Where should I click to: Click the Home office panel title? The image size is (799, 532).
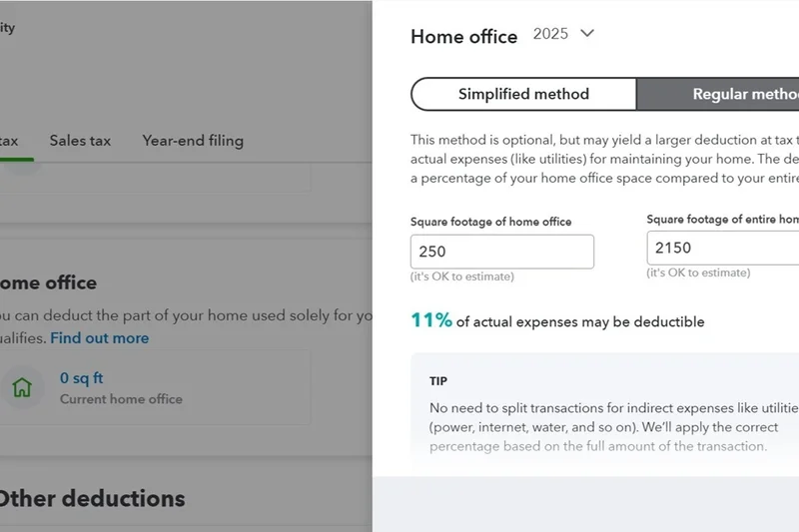coord(463,37)
